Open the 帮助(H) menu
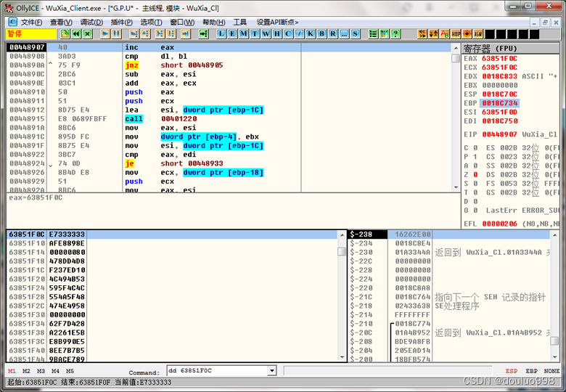 point(213,23)
